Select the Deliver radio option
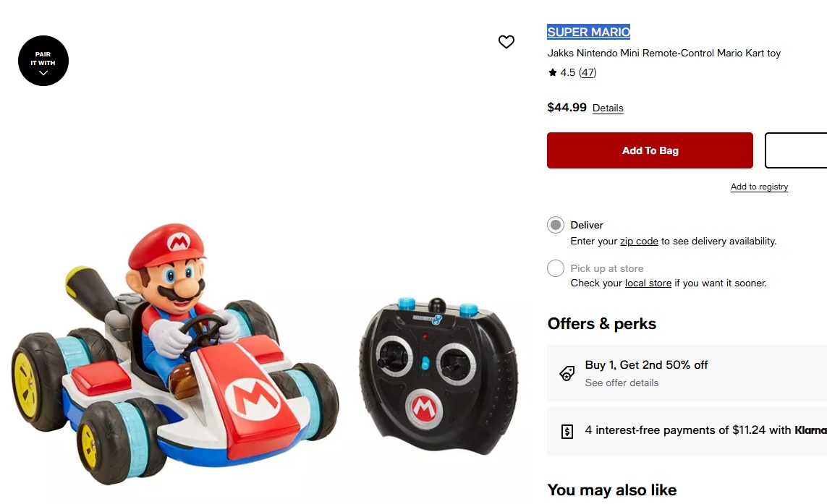 (556, 225)
